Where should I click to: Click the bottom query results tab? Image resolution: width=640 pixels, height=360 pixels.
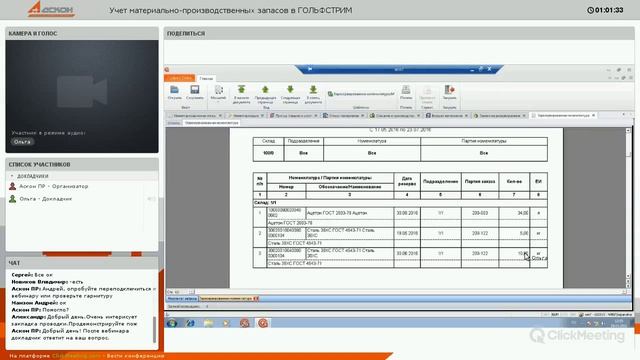tap(182, 299)
